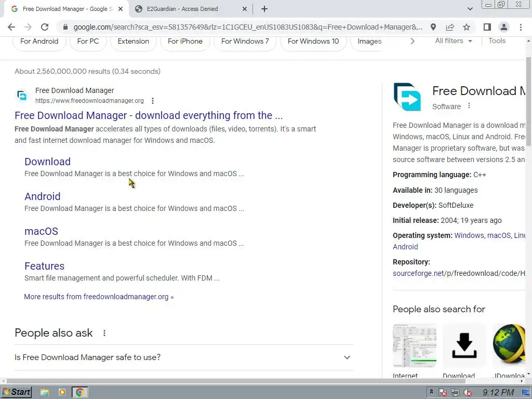This screenshot has width=532, height=399.
Task: Select the For iPhone filter chip
Action: pyautogui.click(x=185, y=42)
